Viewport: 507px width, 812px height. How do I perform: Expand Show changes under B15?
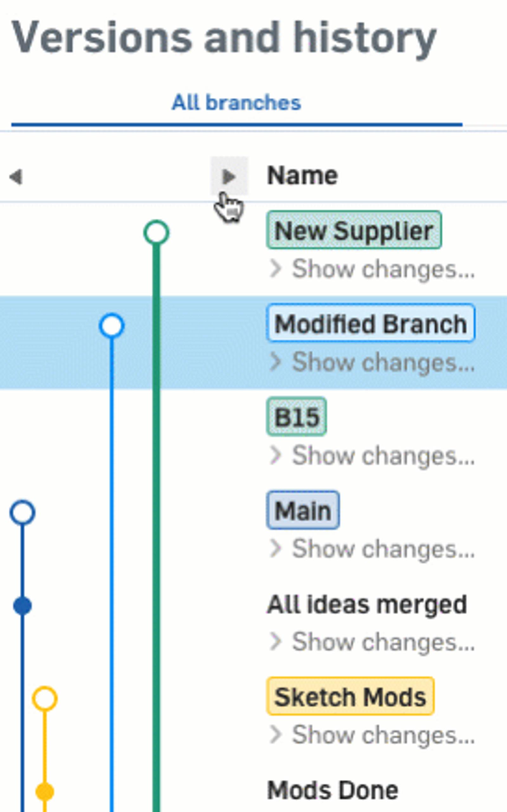click(373, 455)
